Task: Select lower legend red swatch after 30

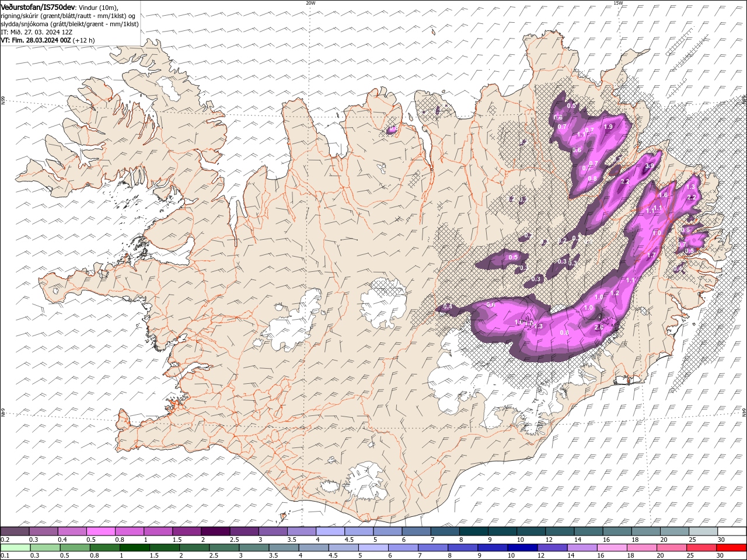Action: click(x=731, y=548)
